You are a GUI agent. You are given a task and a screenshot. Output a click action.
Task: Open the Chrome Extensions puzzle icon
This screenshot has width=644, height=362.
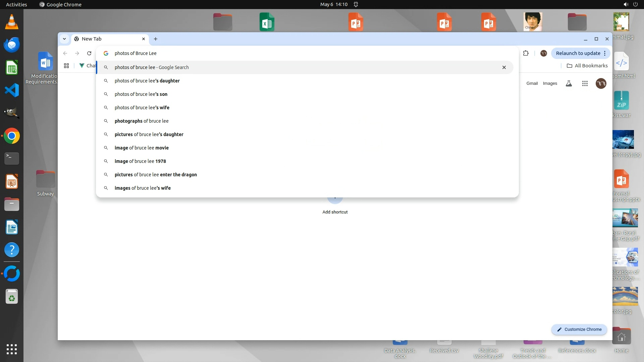[x=526, y=53]
